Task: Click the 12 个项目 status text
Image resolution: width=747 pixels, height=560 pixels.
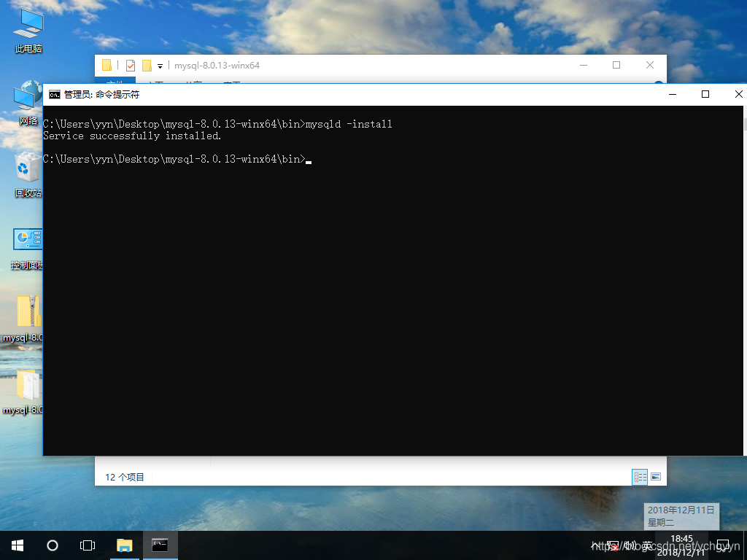Action: tap(124, 477)
